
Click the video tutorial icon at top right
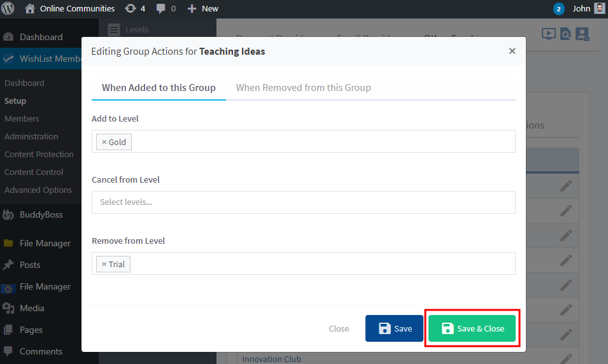[x=548, y=34]
